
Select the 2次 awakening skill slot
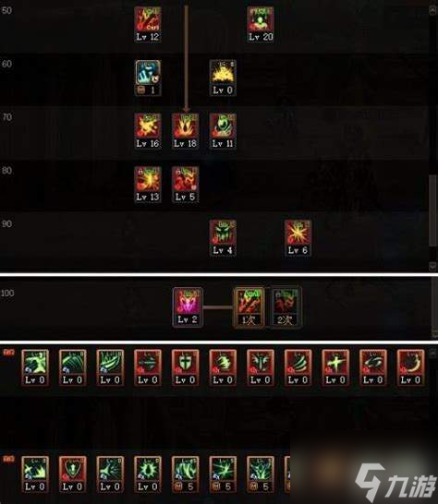(x=286, y=307)
